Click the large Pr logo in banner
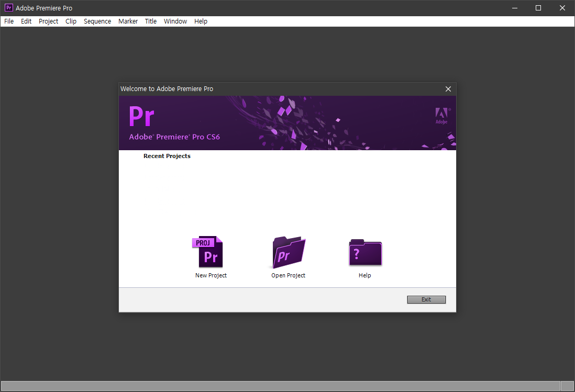 (141, 116)
